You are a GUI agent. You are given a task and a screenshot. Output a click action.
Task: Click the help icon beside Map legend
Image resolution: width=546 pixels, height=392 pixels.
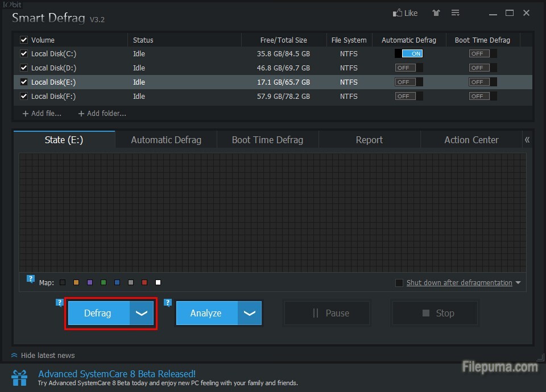(31, 279)
